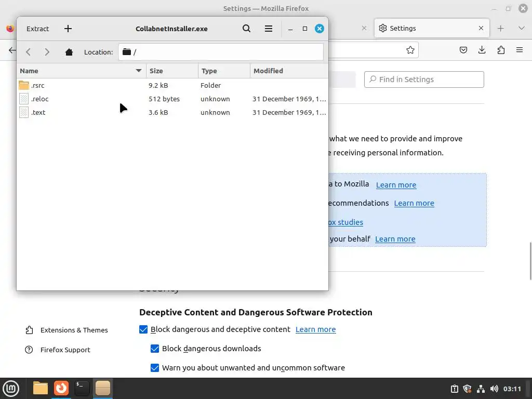Click the Extract button in archive manager
Viewport: 532px width, 399px height.
[x=37, y=29]
